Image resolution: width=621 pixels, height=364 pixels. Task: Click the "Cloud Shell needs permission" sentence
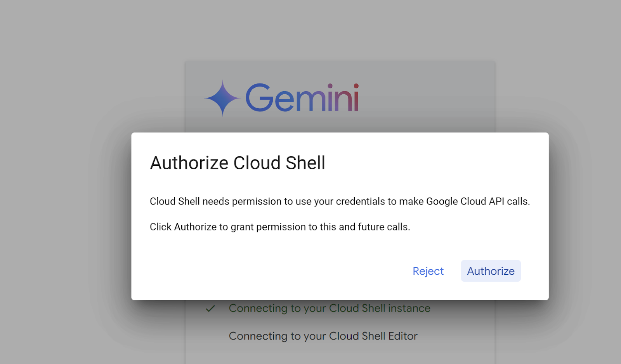coord(340,201)
